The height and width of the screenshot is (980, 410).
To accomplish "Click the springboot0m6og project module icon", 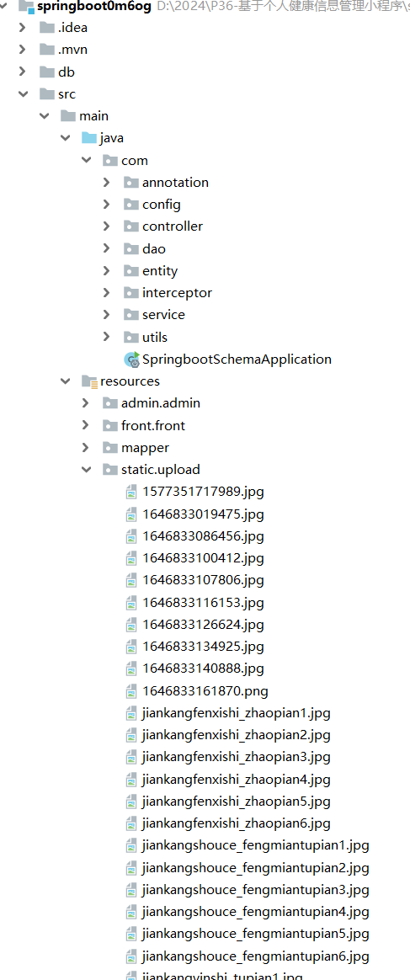I will click(27, 7).
